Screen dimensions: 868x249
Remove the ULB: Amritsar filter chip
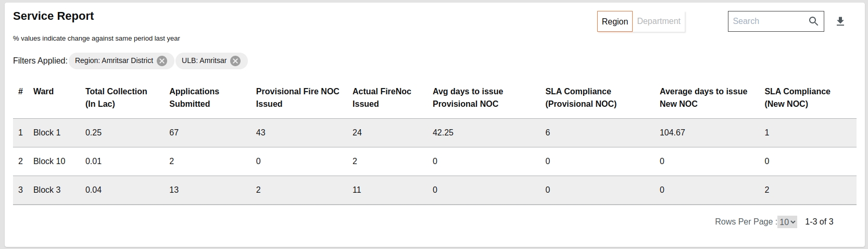(x=235, y=61)
